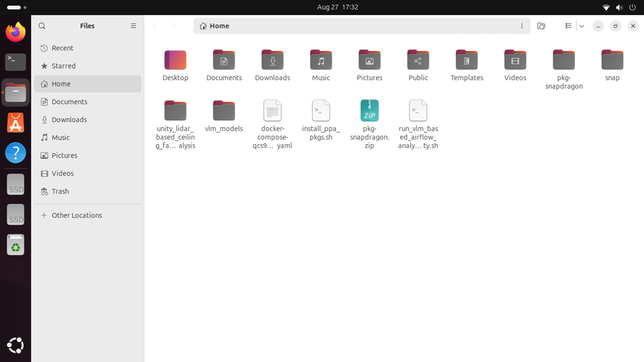
Task: Click the Activities workspace indicator
Action: coord(16,8)
